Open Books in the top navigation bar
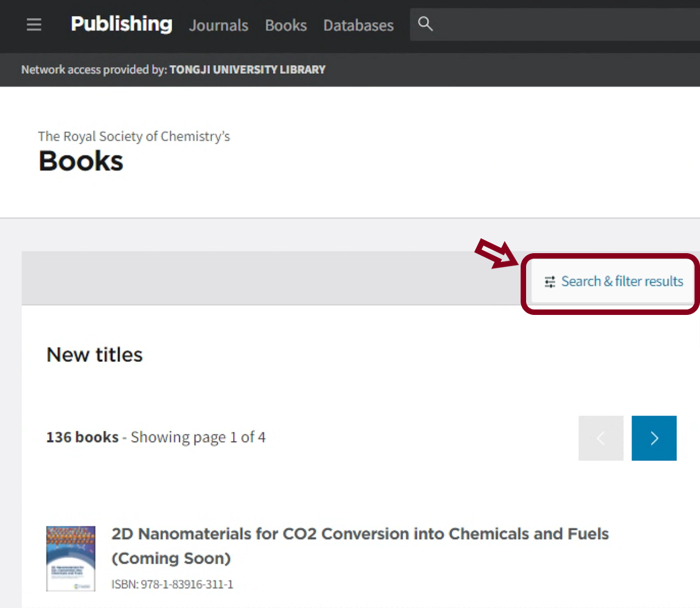The width and height of the screenshot is (700, 608). point(285,25)
